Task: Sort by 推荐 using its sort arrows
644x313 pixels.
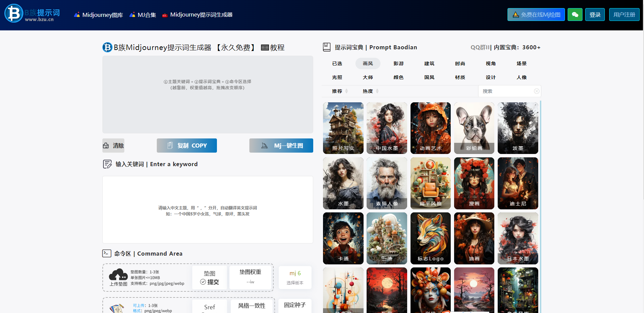Action: (346, 91)
